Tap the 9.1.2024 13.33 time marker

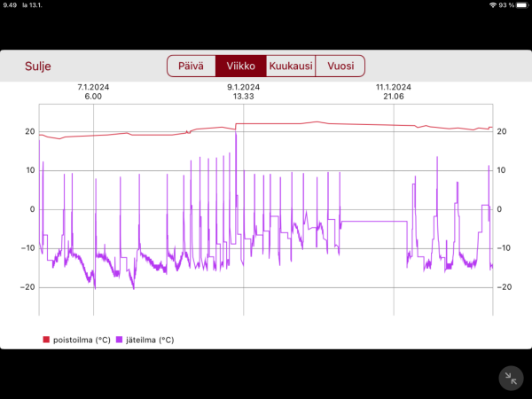(x=242, y=91)
